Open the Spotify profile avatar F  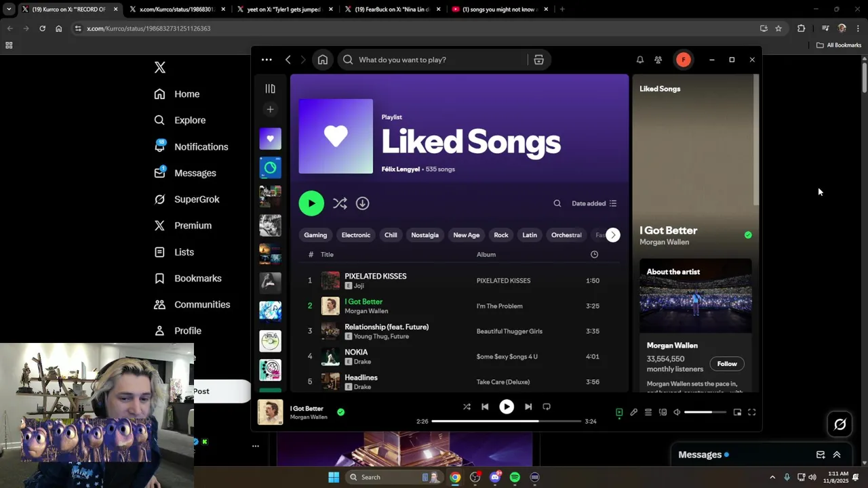[683, 60]
